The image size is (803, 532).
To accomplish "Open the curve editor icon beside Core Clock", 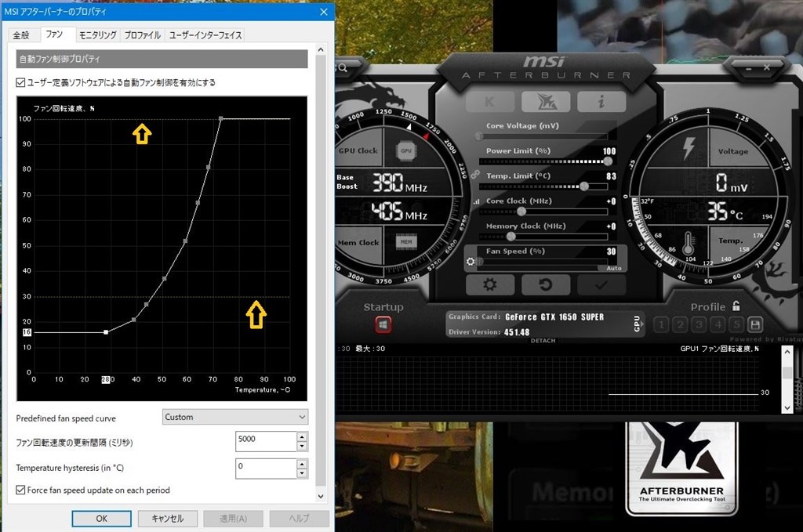I will point(476,201).
